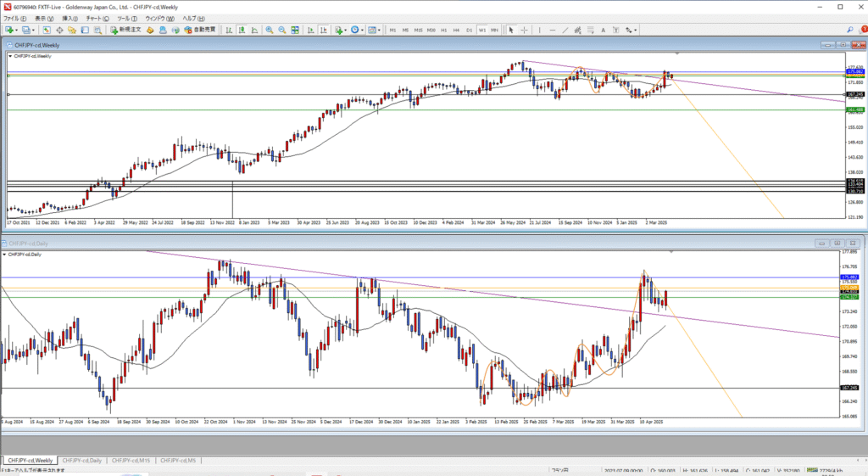Select the equidistant channel tool
The height and width of the screenshot is (476, 868).
pos(577,30)
